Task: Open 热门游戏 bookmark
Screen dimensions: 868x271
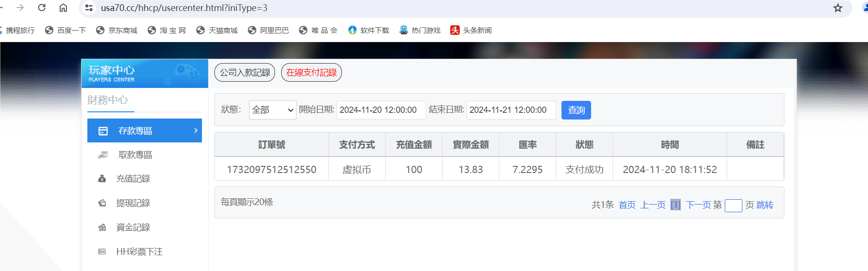Action: tap(420, 30)
